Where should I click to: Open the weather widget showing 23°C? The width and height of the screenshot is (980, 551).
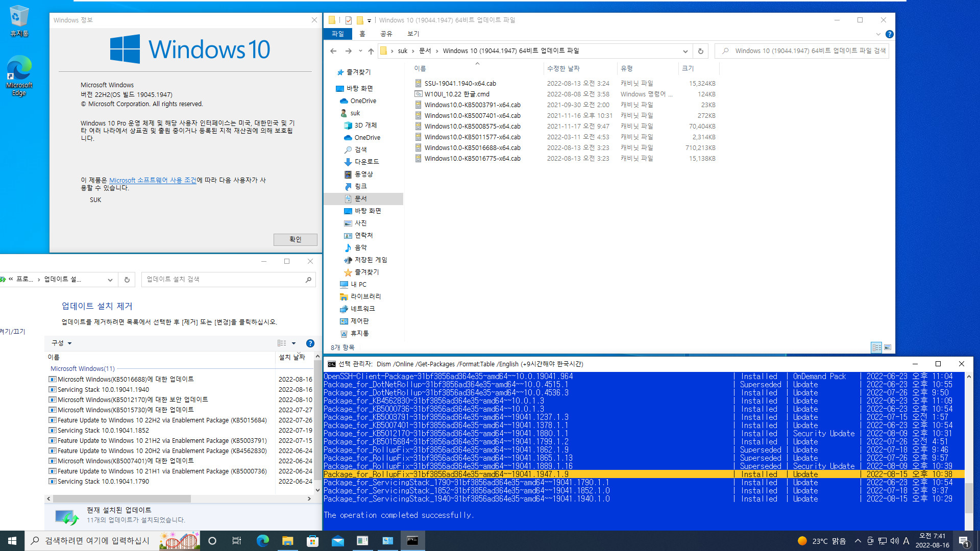821,541
